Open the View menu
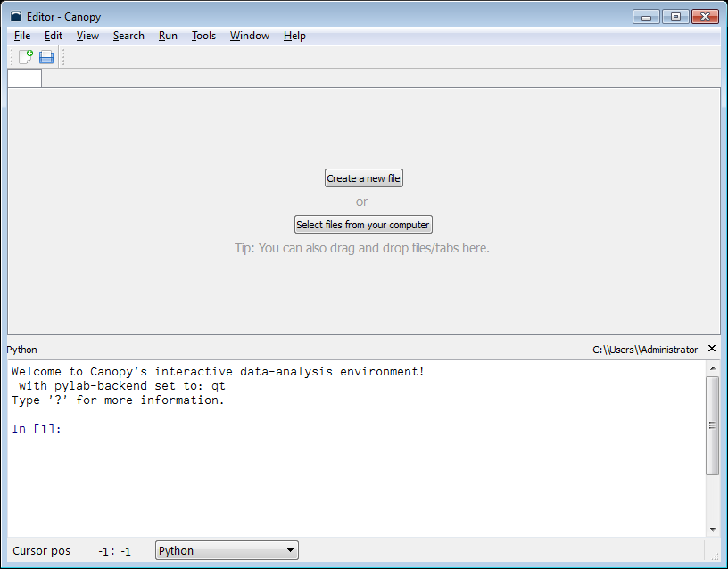Image resolution: width=728 pixels, height=569 pixels. coord(87,36)
